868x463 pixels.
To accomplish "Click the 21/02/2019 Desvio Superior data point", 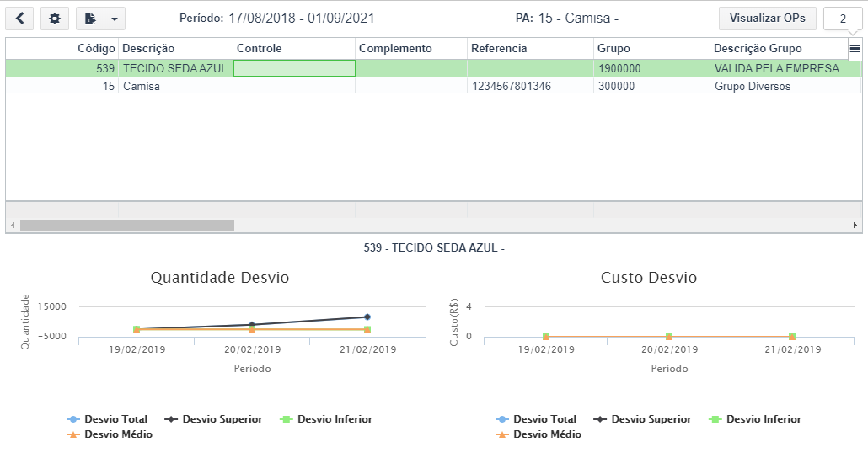I will pyautogui.click(x=367, y=317).
